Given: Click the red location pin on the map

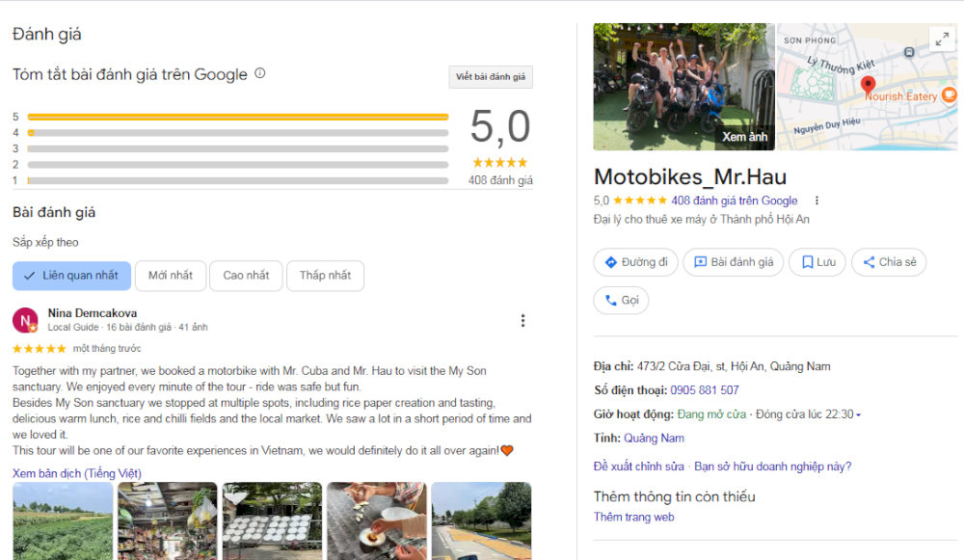Looking at the screenshot, I should (x=868, y=84).
